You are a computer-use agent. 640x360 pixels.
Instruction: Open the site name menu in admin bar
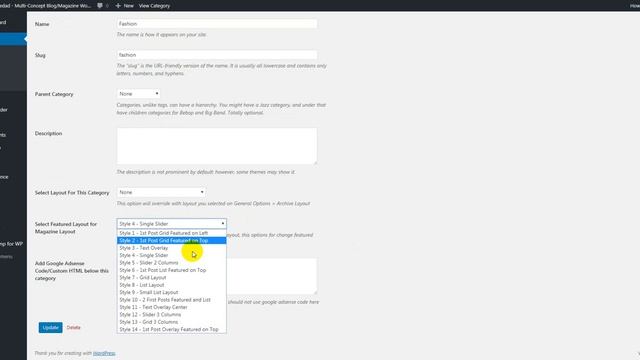point(45,6)
